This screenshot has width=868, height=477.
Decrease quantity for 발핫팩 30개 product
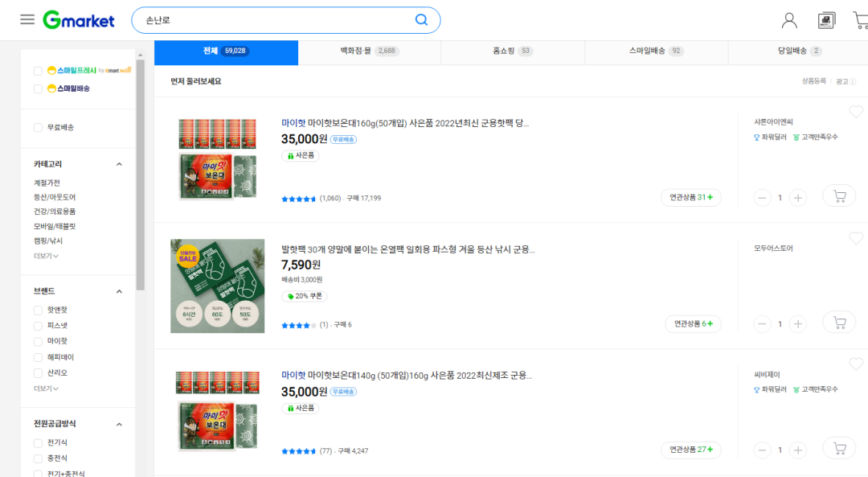click(762, 324)
